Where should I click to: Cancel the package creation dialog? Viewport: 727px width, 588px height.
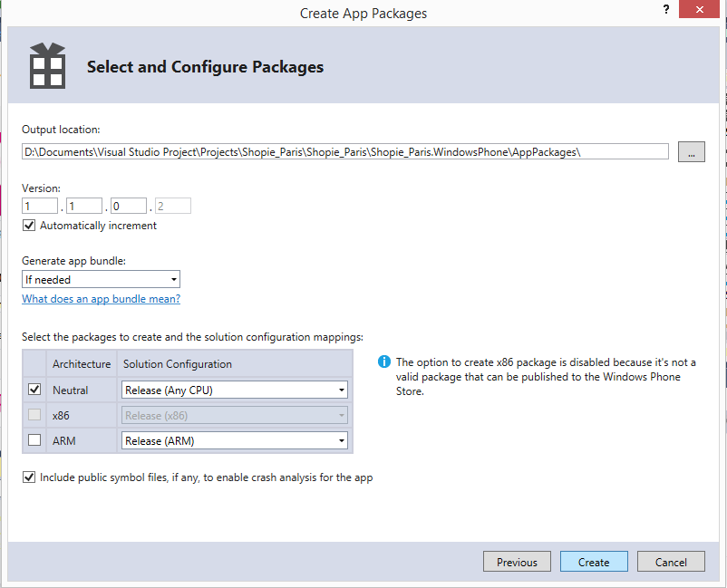click(x=671, y=562)
